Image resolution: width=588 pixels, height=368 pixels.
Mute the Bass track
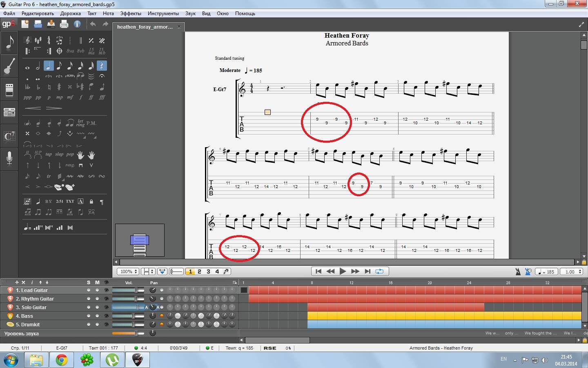[x=97, y=316]
